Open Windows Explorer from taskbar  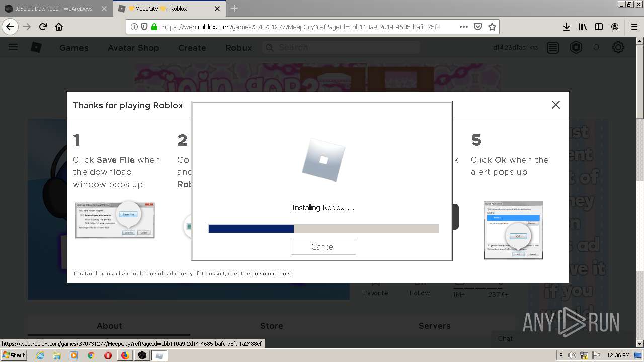click(x=57, y=355)
